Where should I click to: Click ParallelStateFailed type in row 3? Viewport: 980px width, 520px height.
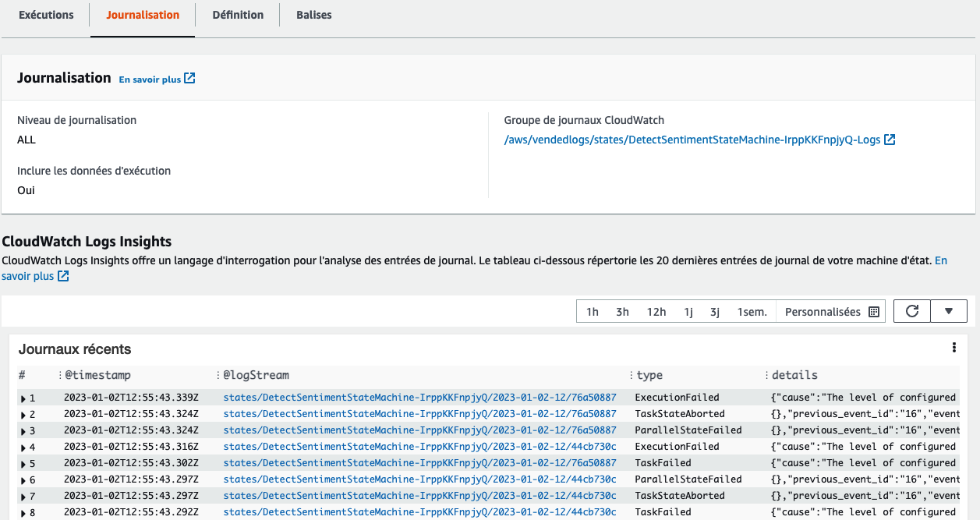point(688,430)
